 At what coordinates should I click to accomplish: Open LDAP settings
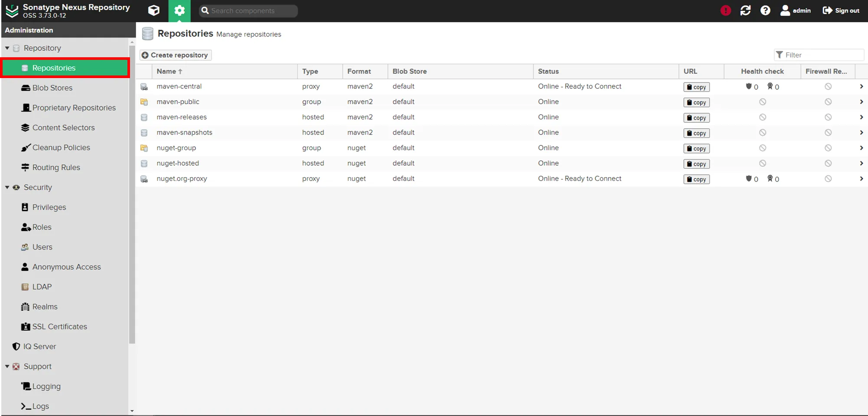36,287
